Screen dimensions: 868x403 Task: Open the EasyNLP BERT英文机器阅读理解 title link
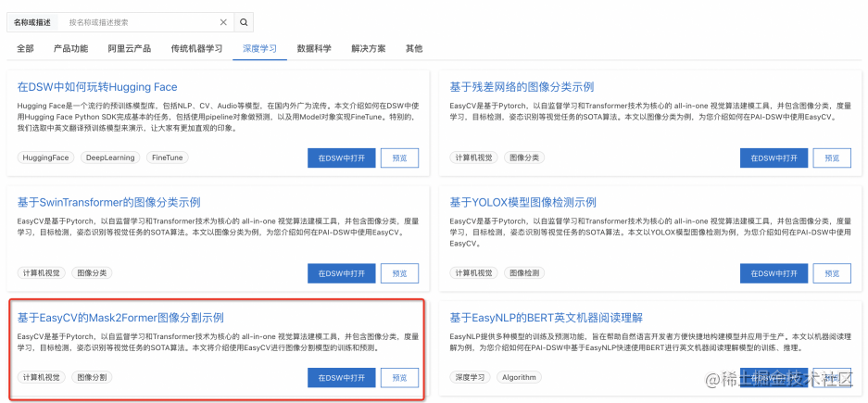click(x=546, y=318)
